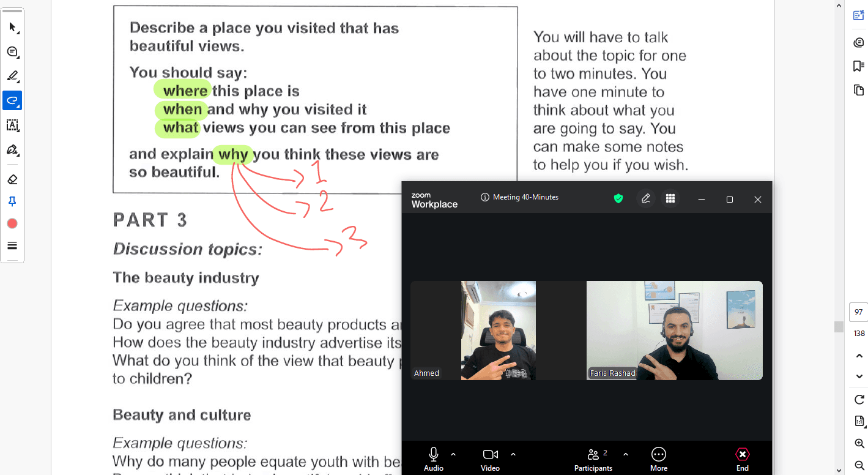
Task: Rotate the current document page
Action: click(x=858, y=399)
